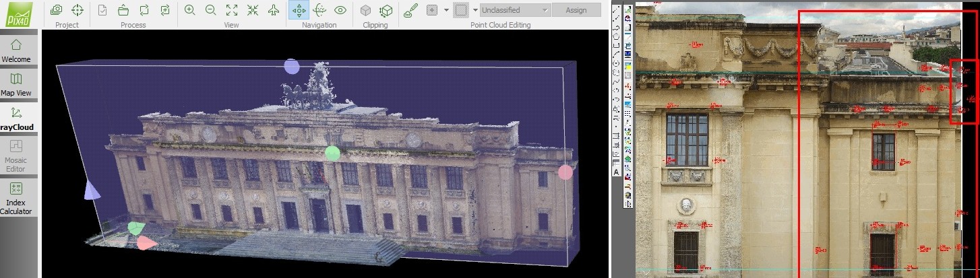Click the point selection mode icon
This screenshot has width=980, height=278.
pos(432,10)
